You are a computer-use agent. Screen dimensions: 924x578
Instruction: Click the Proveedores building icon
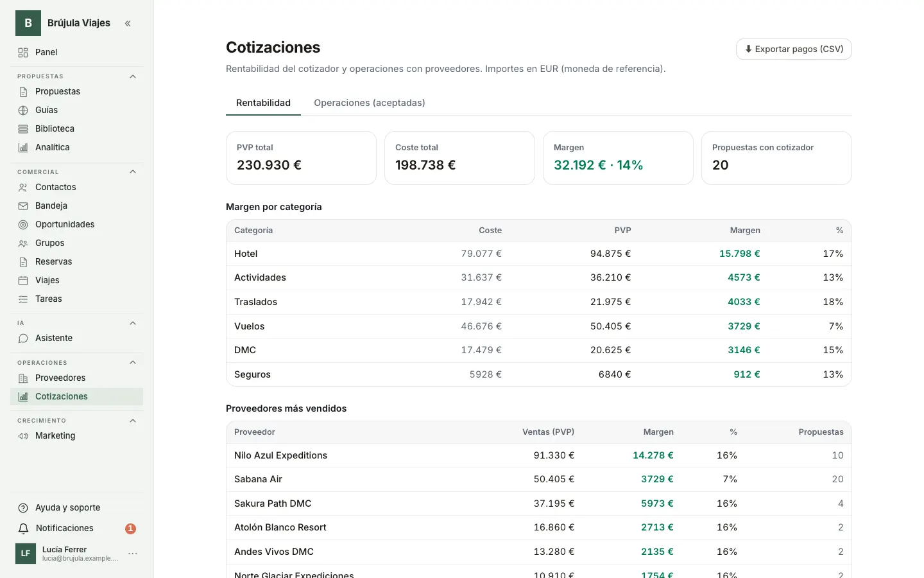23,378
